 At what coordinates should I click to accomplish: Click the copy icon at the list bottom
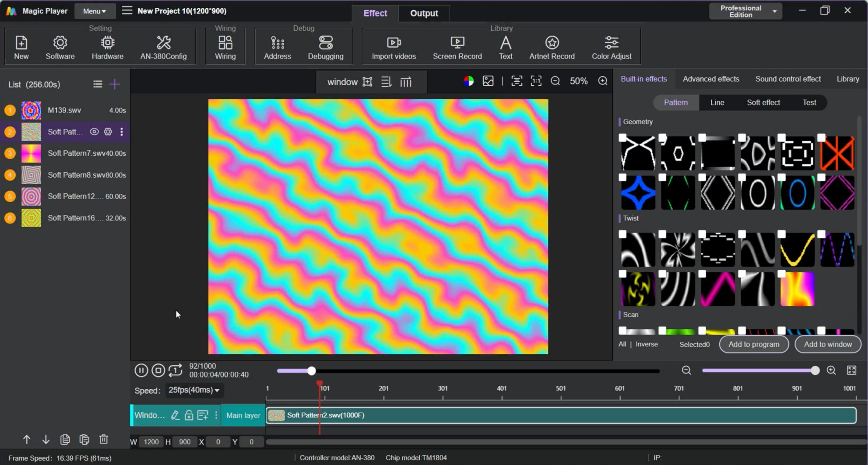[65, 439]
